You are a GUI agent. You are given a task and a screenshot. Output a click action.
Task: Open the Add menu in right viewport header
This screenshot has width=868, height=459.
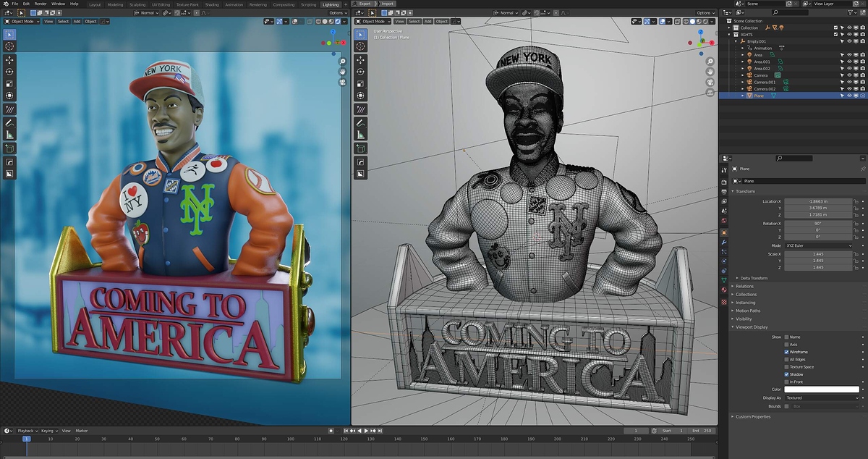pyautogui.click(x=428, y=22)
